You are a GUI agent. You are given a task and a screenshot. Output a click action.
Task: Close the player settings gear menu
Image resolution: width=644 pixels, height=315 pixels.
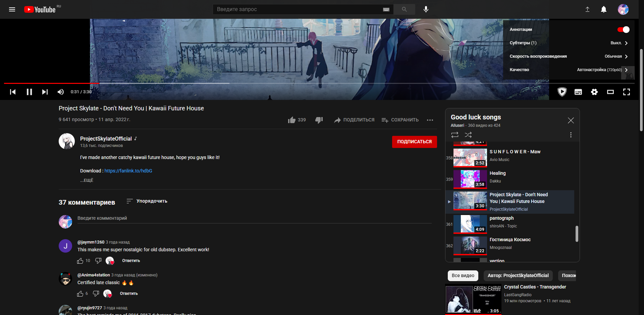594,92
